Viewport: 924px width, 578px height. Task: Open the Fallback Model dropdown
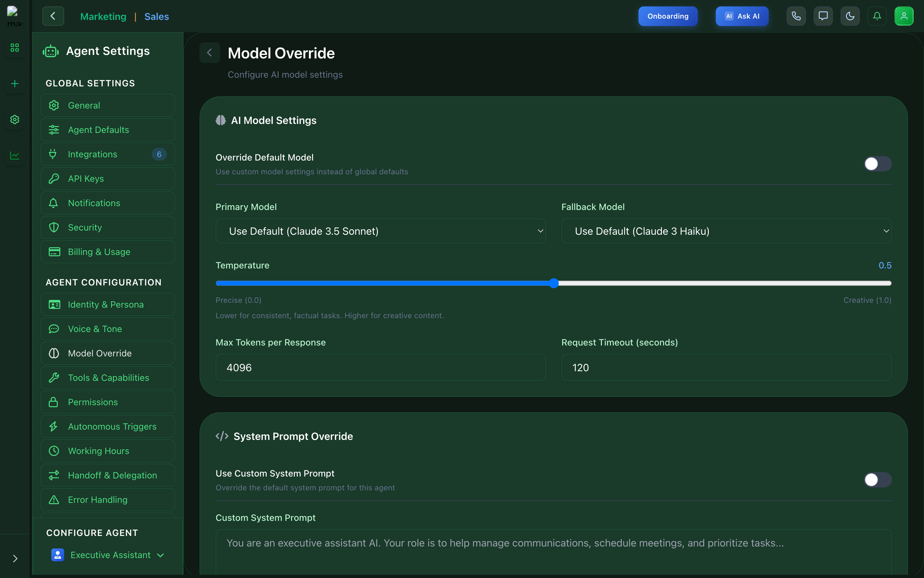[x=726, y=231]
